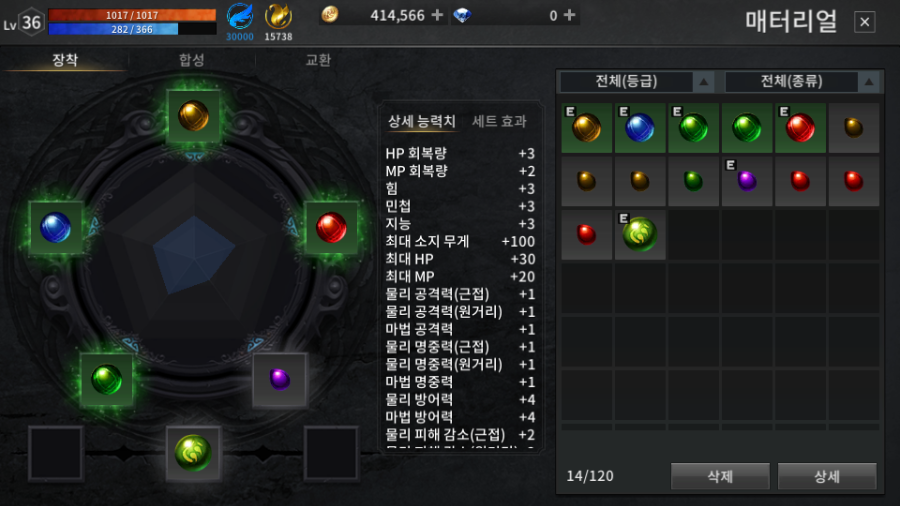Click the 상세 button

(x=827, y=476)
